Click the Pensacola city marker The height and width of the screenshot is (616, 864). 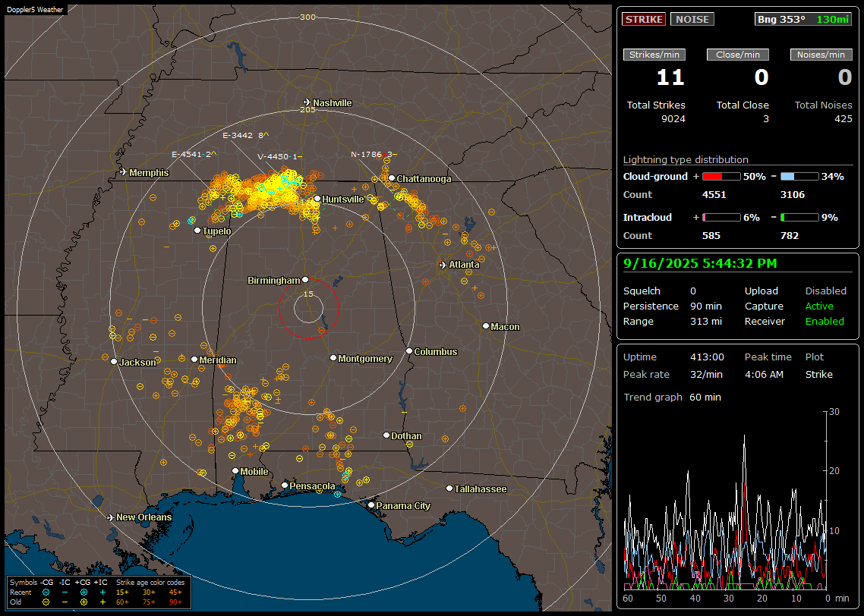tap(284, 486)
